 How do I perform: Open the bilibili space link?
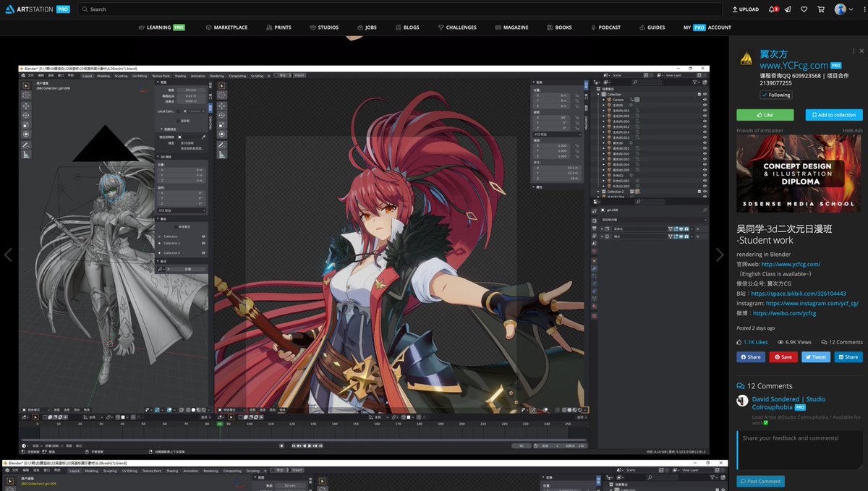click(799, 294)
